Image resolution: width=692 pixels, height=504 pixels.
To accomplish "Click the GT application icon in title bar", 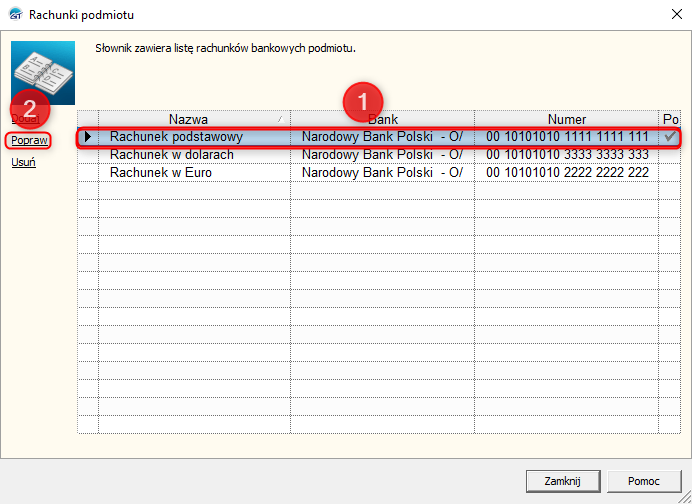I will click(x=14, y=15).
